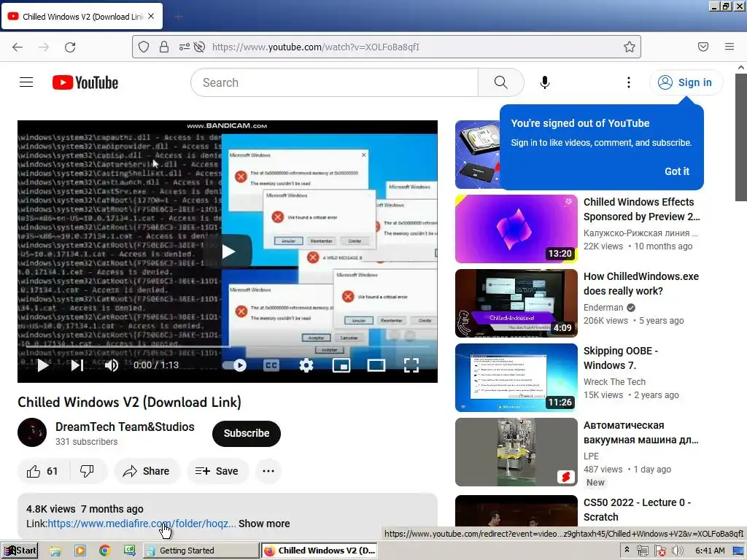The image size is (747, 560).
Task: Open system tray volume icon
Action: click(677, 551)
